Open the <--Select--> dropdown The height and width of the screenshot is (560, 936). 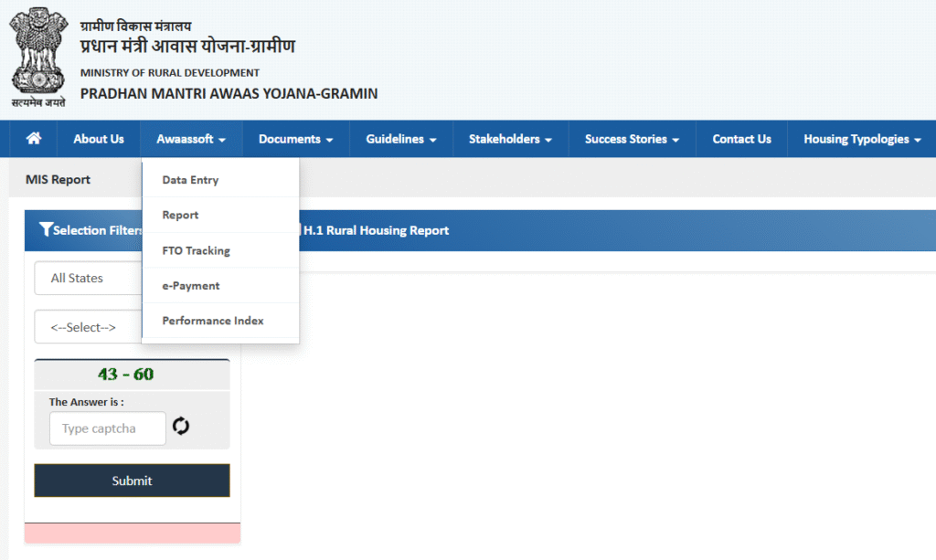point(89,327)
